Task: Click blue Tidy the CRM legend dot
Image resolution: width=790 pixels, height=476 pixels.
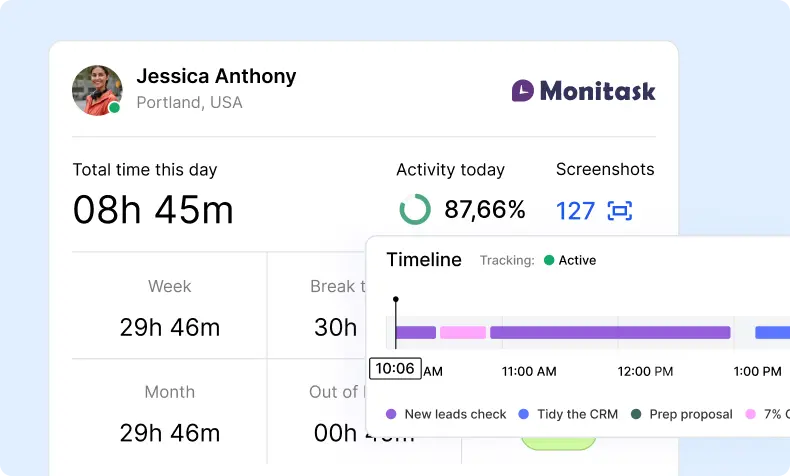Action: tap(523, 414)
